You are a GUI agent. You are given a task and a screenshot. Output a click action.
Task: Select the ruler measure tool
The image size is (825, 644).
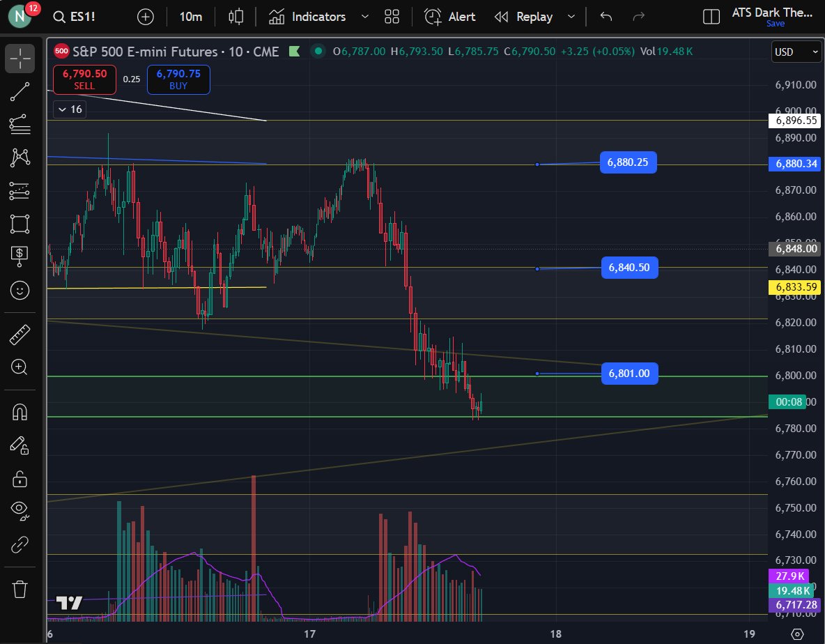pos(20,335)
